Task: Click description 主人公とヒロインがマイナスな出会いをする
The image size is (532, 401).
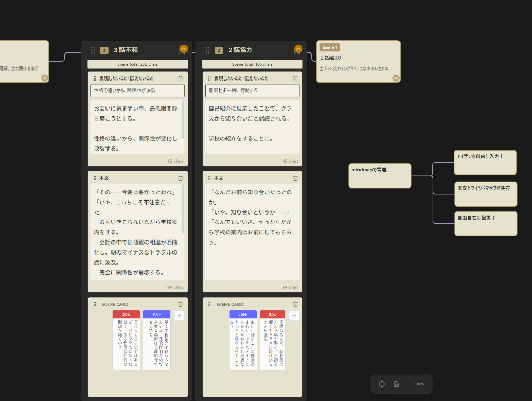Action: pyautogui.click(x=353, y=69)
